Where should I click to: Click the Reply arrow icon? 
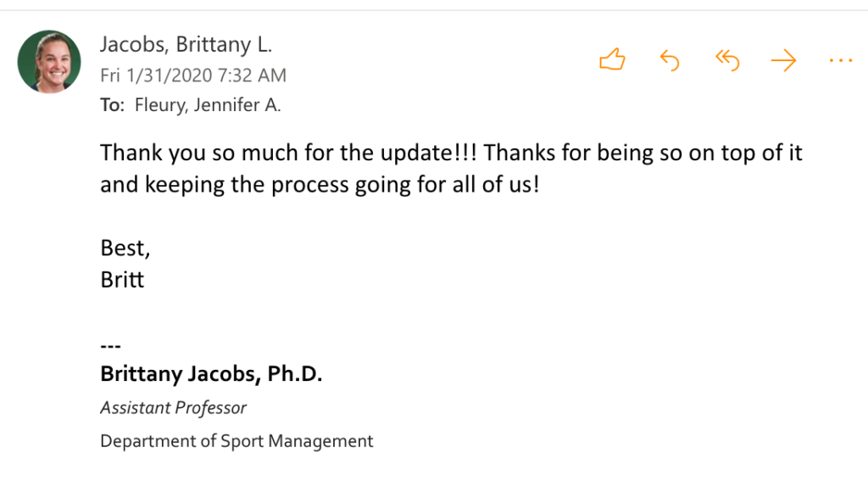[x=670, y=60]
